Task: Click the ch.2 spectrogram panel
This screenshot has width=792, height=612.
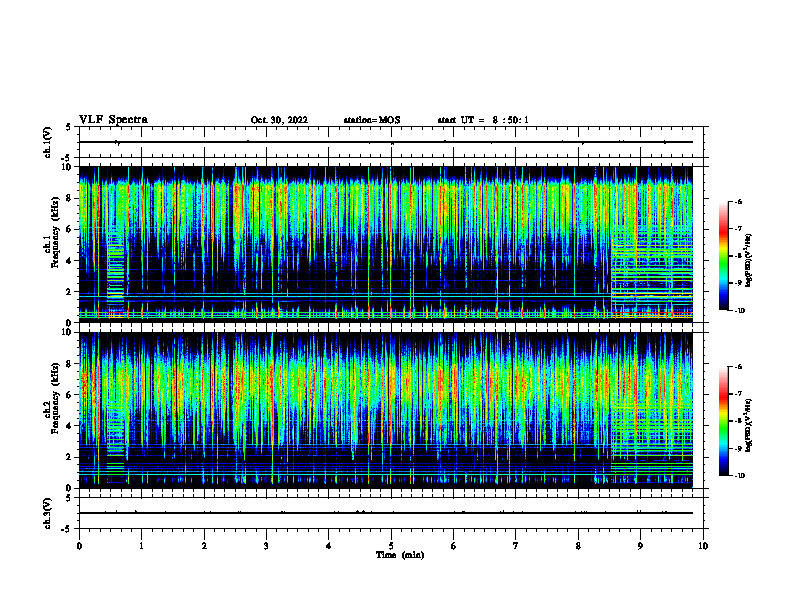Action: 385,410
